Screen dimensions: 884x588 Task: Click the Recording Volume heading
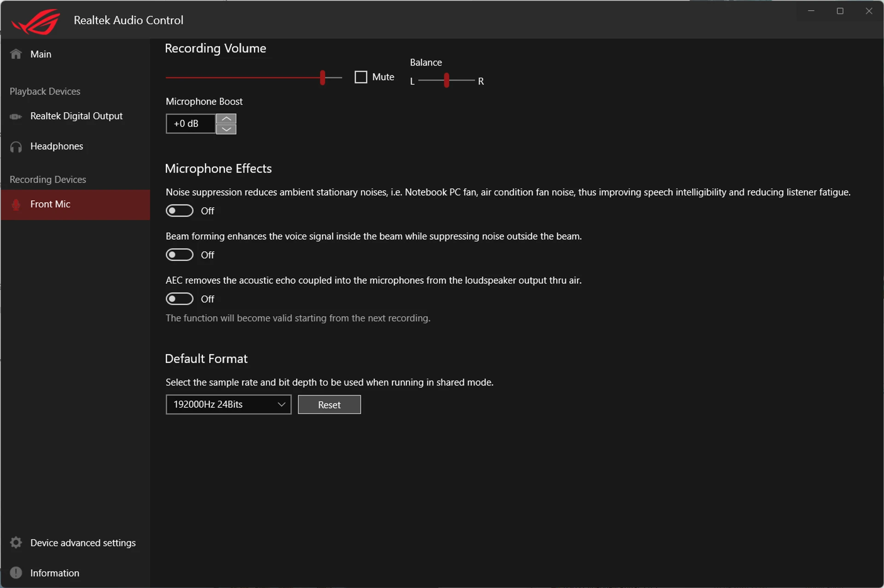[215, 48]
